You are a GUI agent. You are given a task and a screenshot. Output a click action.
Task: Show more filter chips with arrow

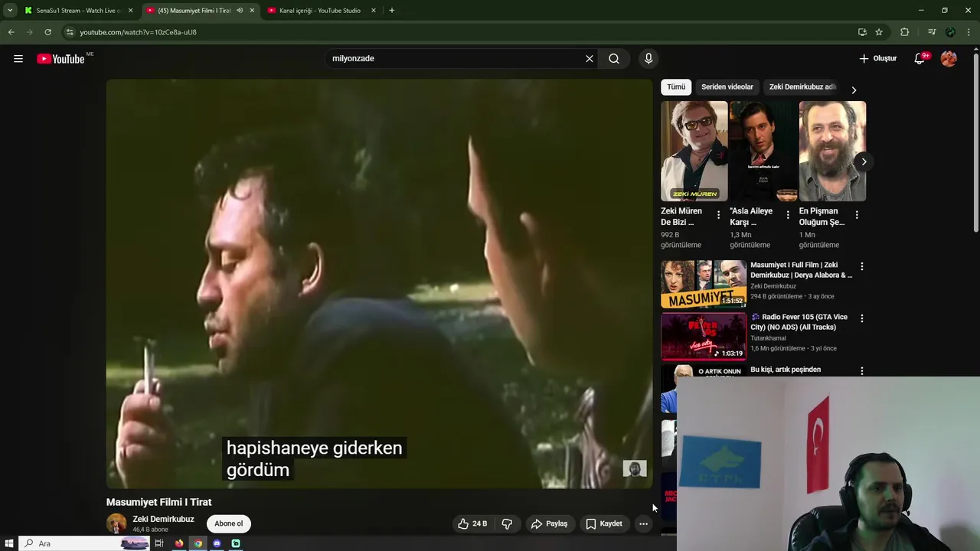point(854,90)
